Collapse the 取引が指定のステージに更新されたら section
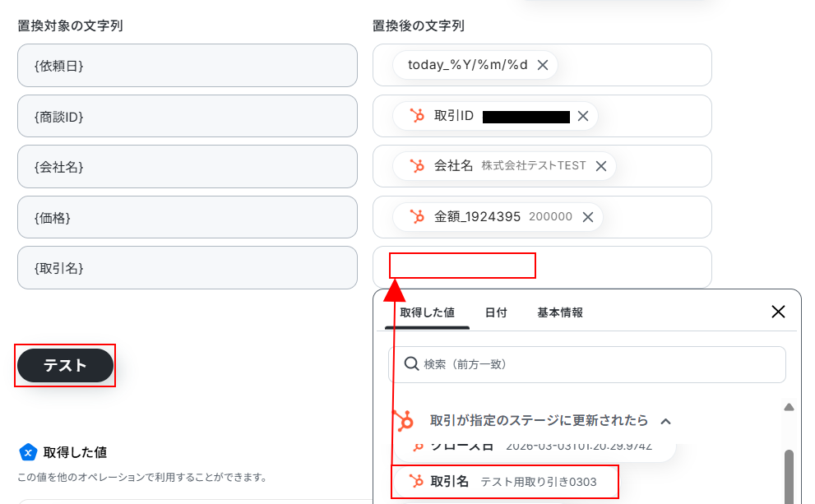815x504 pixels. coord(666,421)
